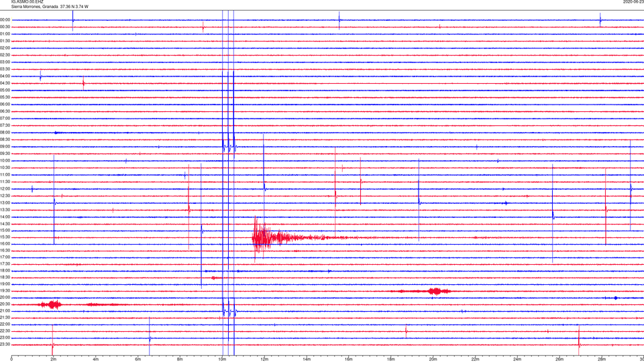Image resolution: width=644 pixels, height=362 pixels.
Task: Click the 16:00 row time label
Action: (5, 243)
